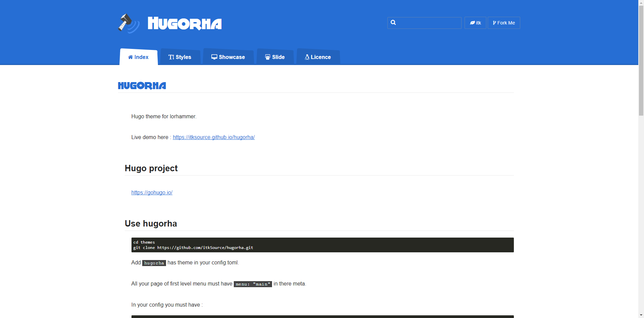Screen dimensions: 644x318
Task: Click the text-height icon on Styles tab
Action: click(x=171, y=57)
